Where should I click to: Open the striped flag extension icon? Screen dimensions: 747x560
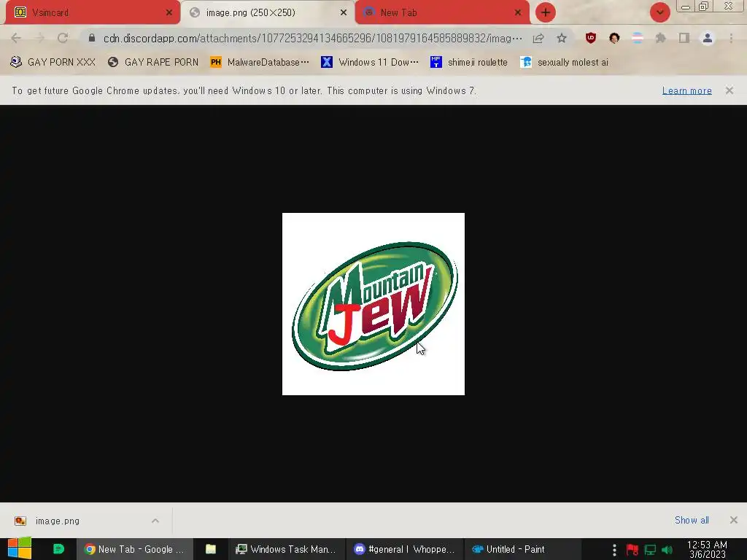pos(638,38)
